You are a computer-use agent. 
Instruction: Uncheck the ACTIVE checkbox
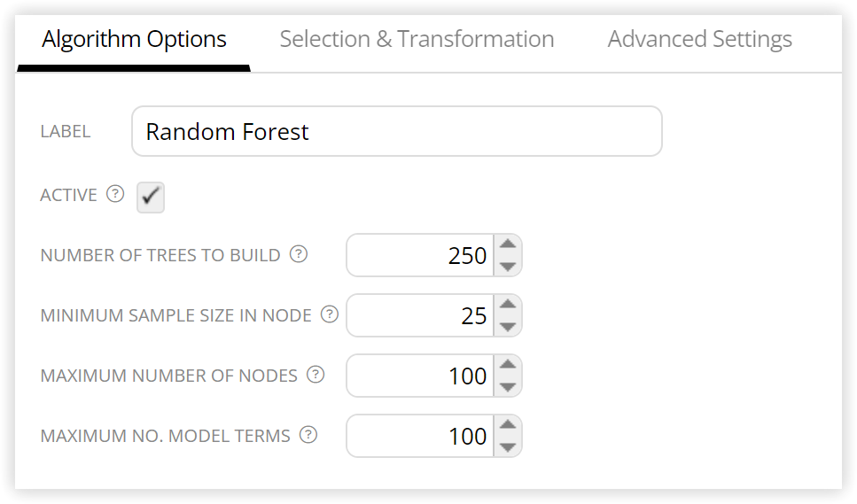pyautogui.click(x=151, y=198)
